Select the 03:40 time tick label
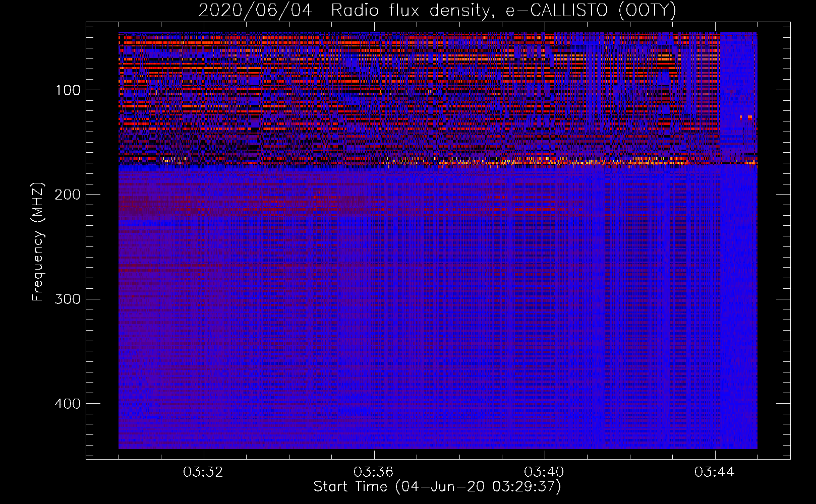The image size is (816, 504). pos(544,472)
